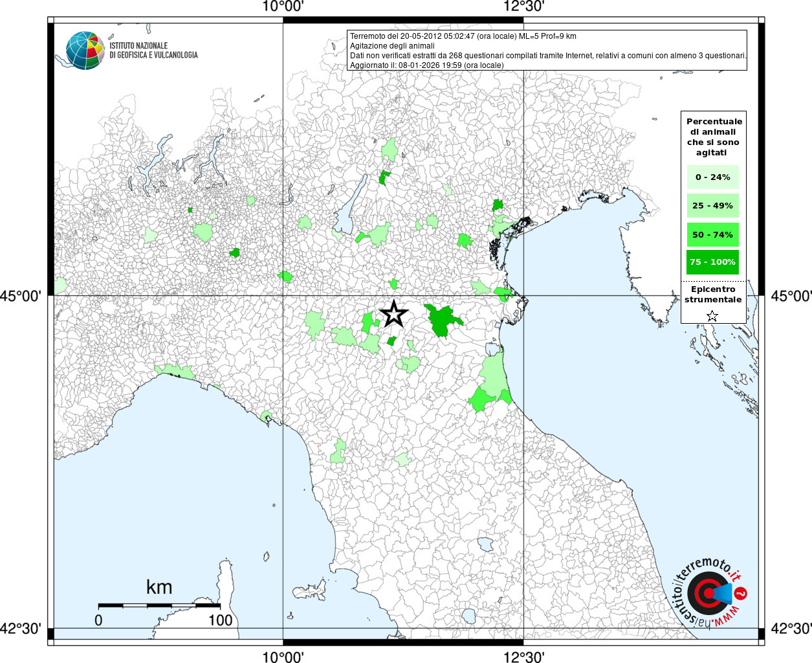Select the 50 - 74% legend swatch
Image resolution: width=812 pixels, height=663 pixels.
tap(712, 234)
